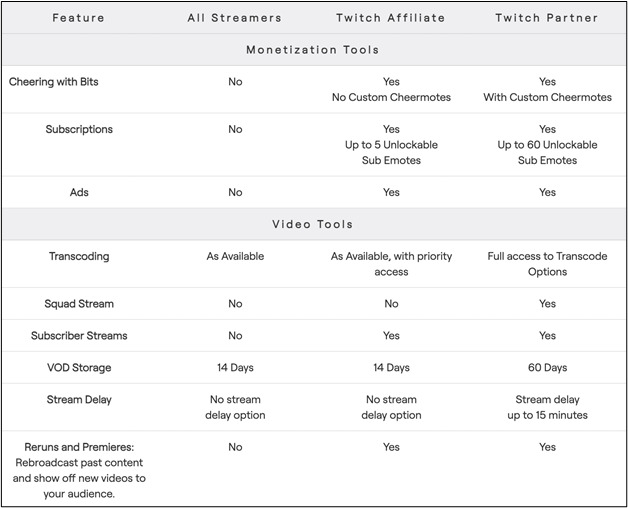The height and width of the screenshot is (508, 628).
Task: Select the Ads row label
Action: click(79, 192)
